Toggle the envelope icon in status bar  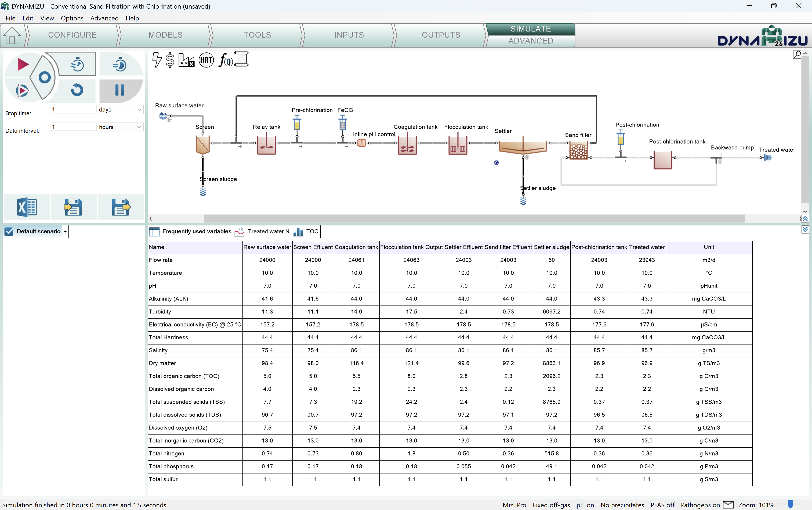(x=728, y=505)
